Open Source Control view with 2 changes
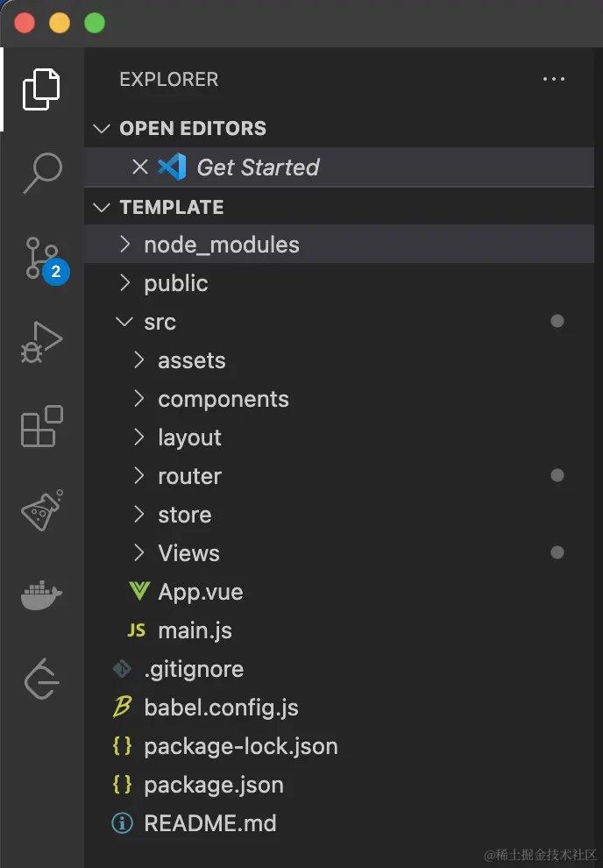 [x=41, y=260]
